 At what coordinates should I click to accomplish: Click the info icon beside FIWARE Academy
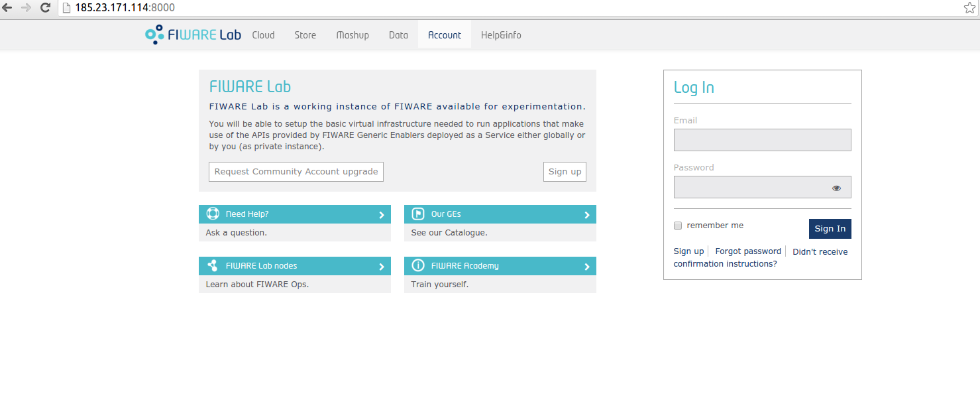[418, 265]
